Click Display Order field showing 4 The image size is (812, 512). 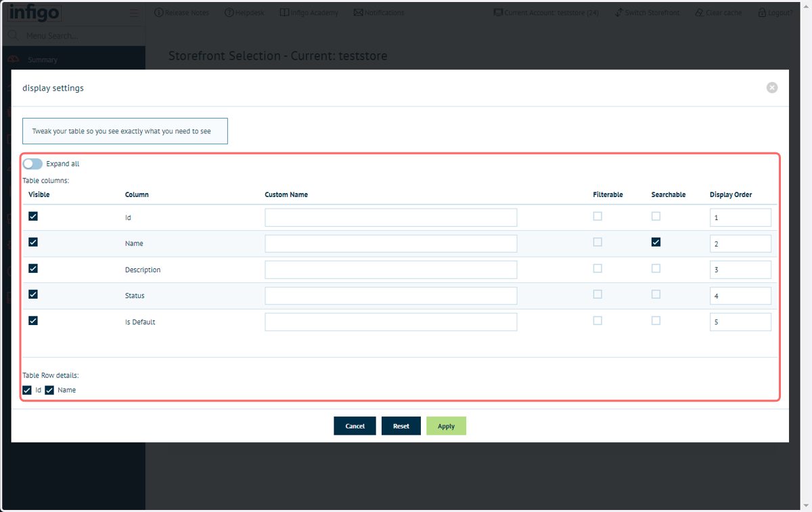pyautogui.click(x=740, y=296)
